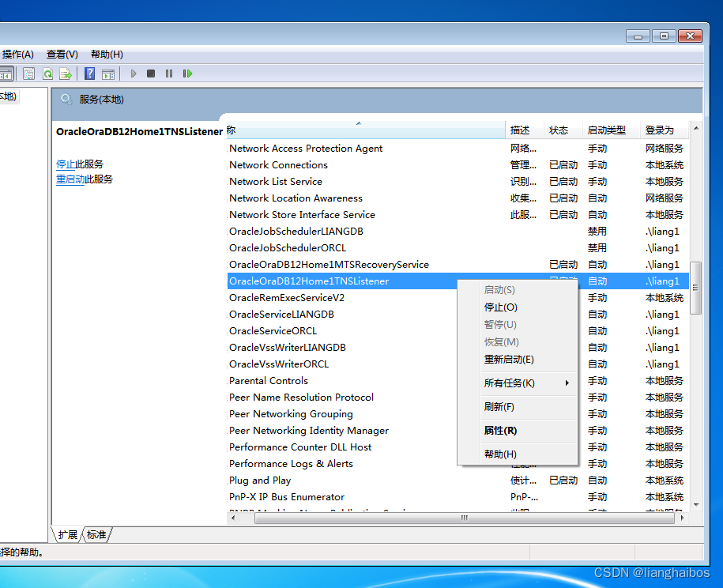723x588 pixels.
Task: Select the OracleVssWriterLIANGDB service
Action: point(288,348)
